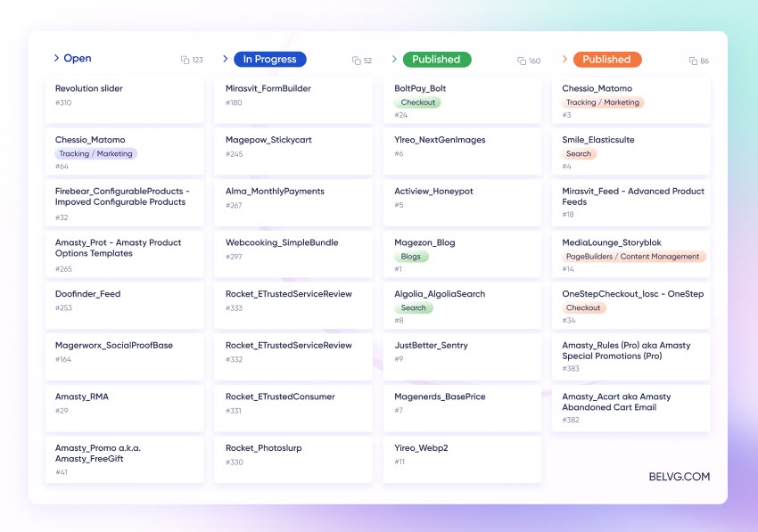Click Search tag on Algolia_AlgoliaSearch card
758x532 pixels.
point(413,307)
